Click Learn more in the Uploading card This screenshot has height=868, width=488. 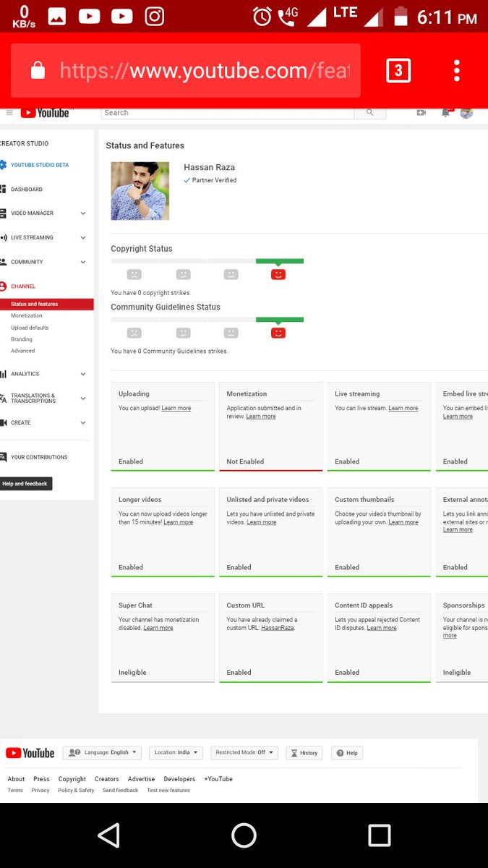pos(176,409)
